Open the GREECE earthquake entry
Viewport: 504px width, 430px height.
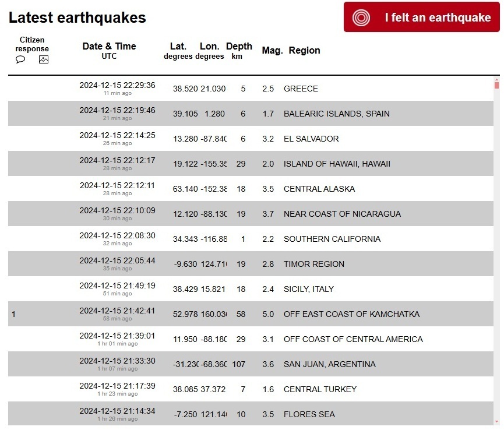pos(301,89)
